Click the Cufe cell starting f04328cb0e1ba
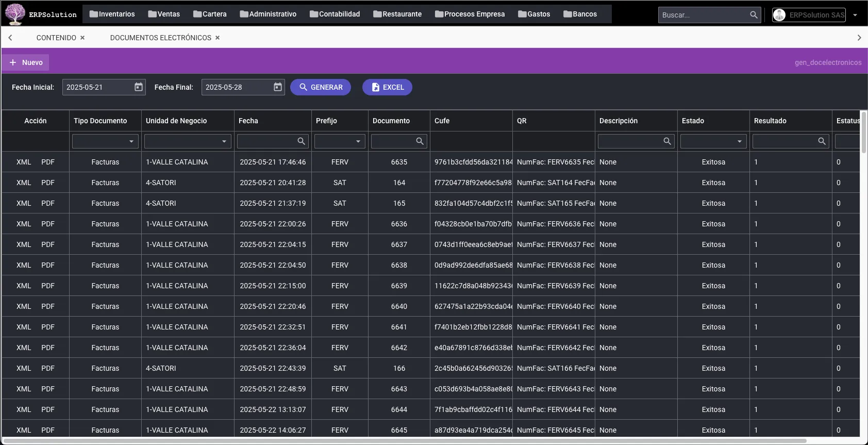 coord(471,224)
